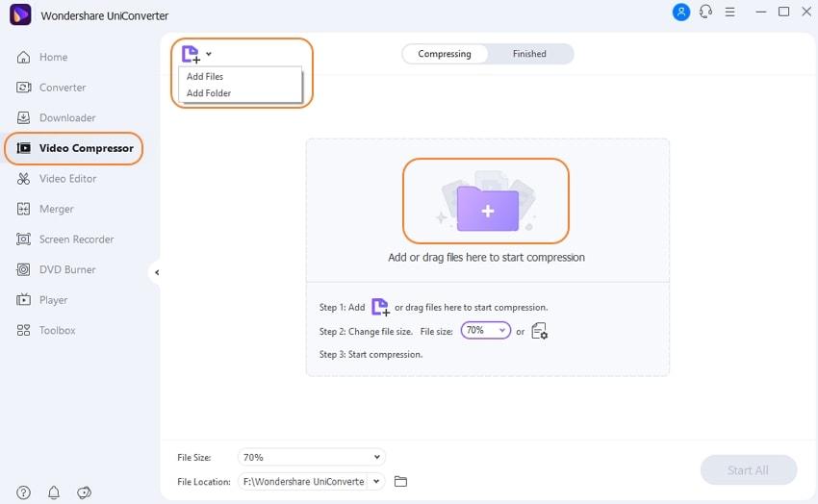818x504 pixels.
Task: Open the hamburger menu icon
Action: [x=729, y=12]
